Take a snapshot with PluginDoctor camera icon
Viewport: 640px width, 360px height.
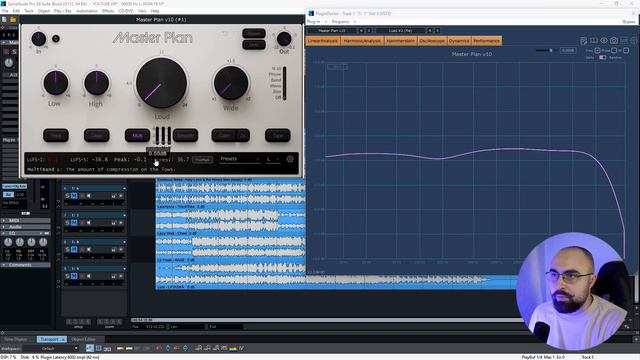[x=613, y=40]
